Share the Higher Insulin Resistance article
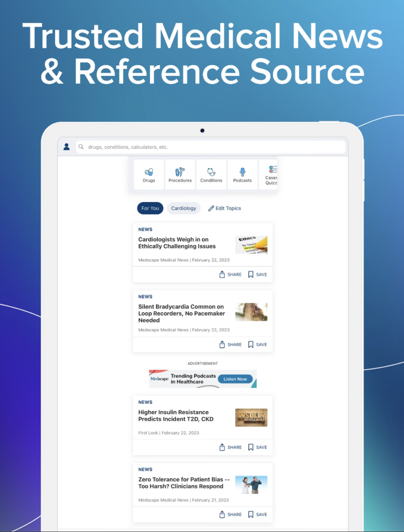 [x=231, y=447]
